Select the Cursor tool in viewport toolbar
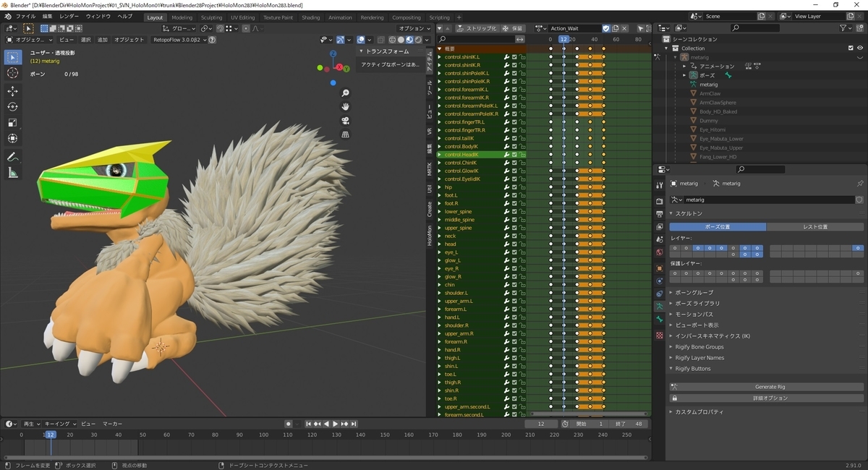 13,73
